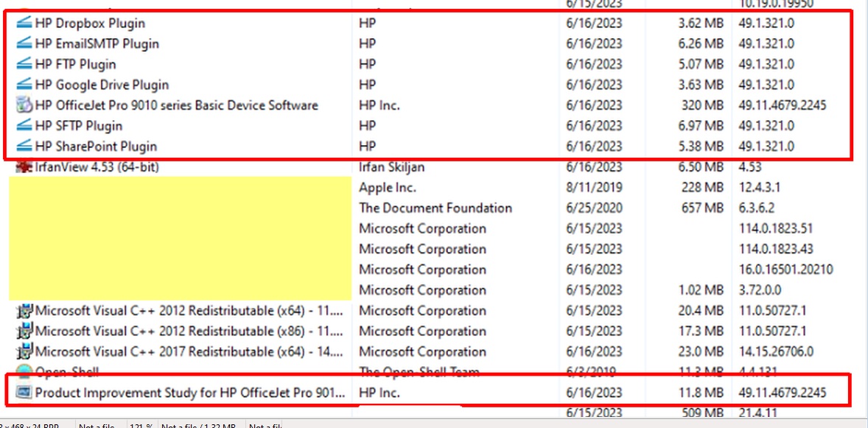Select the HP SharePoint Plugin program name
868x428 pixels.
(96, 147)
